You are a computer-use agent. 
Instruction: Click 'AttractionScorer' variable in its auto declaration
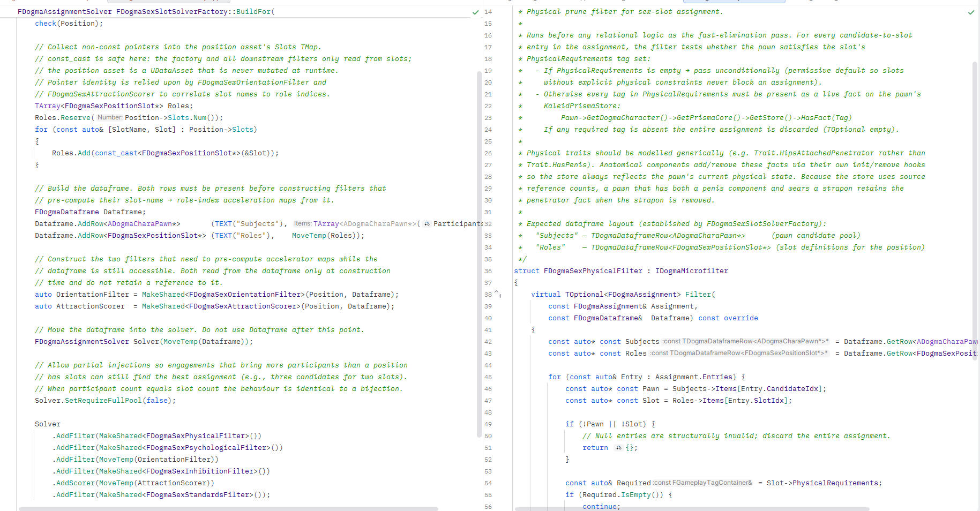91,306
